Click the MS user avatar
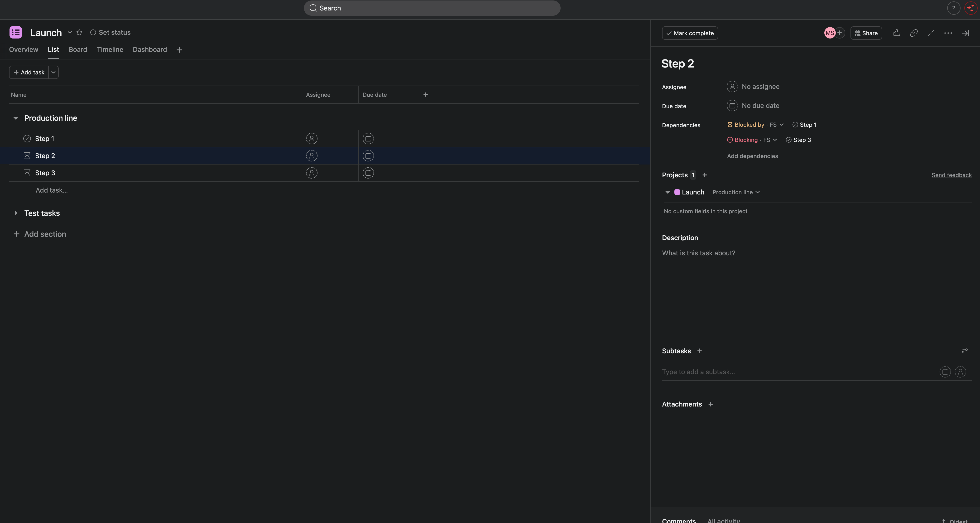This screenshot has width=980, height=523. (x=830, y=33)
